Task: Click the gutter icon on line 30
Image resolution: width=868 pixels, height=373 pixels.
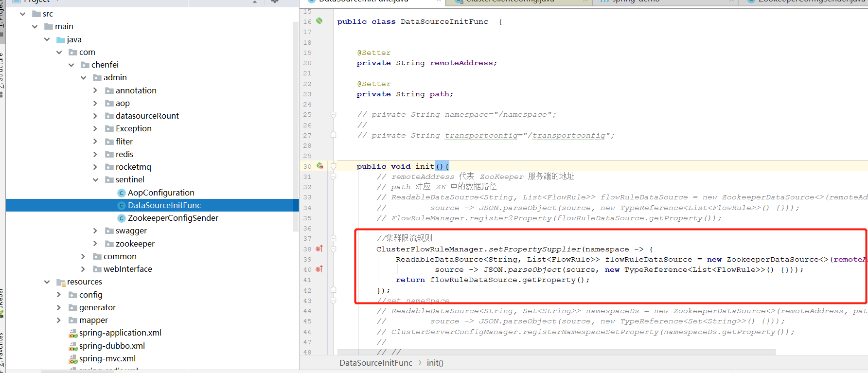Action: pos(320,166)
